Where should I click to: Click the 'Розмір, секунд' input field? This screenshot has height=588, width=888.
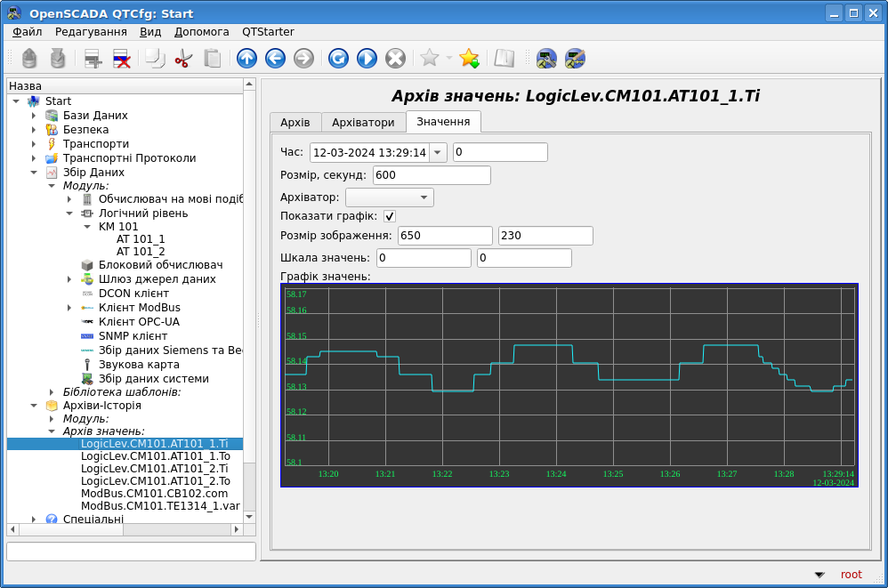[432, 175]
